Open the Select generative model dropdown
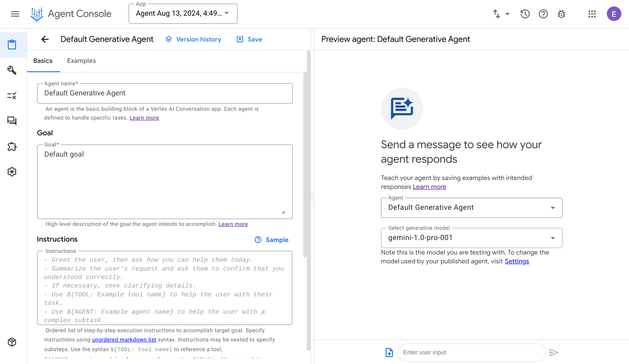The height and width of the screenshot is (364, 629). (471, 238)
